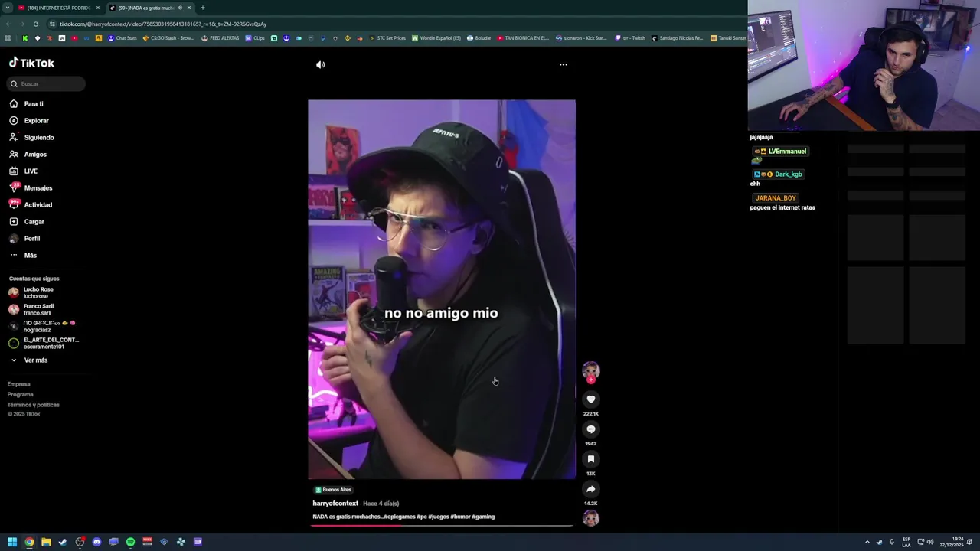Reload the page
Image resolution: width=980 pixels, height=551 pixels.
click(x=36, y=24)
